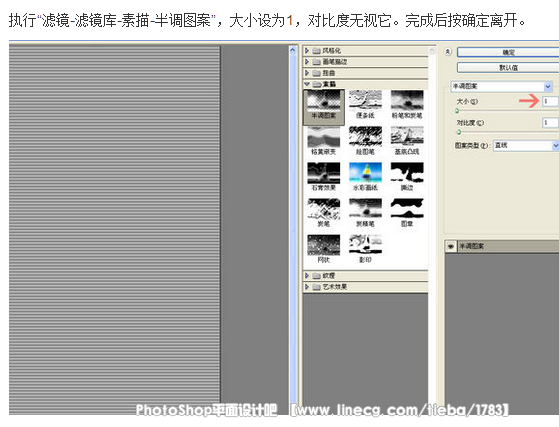Viewport: 559px width, 427px height.
Task: Click the 大小 value input field
Action: pos(550,101)
